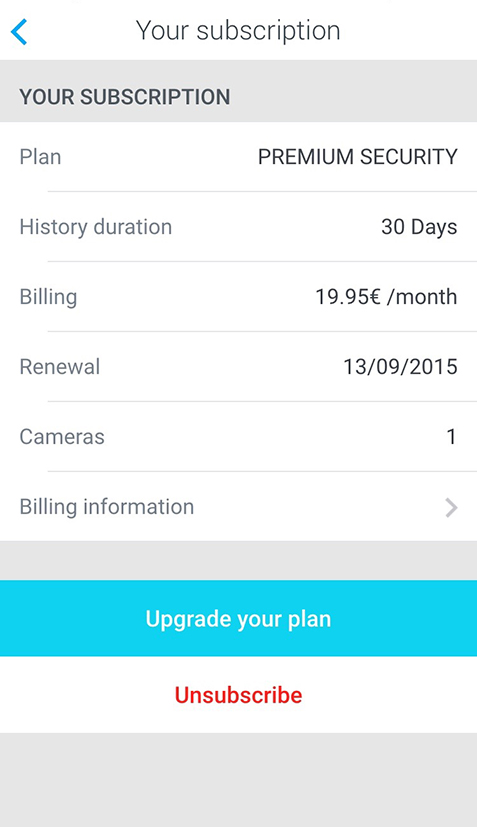Tap the camera count value 1
Image resolution: width=477 pixels, height=827 pixels.
pos(451,437)
